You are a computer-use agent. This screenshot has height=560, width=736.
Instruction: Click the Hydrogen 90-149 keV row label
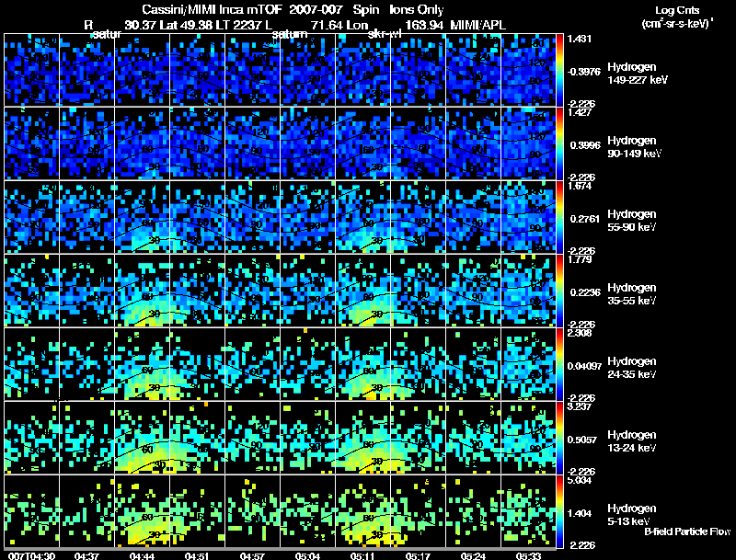click(635, 147)
